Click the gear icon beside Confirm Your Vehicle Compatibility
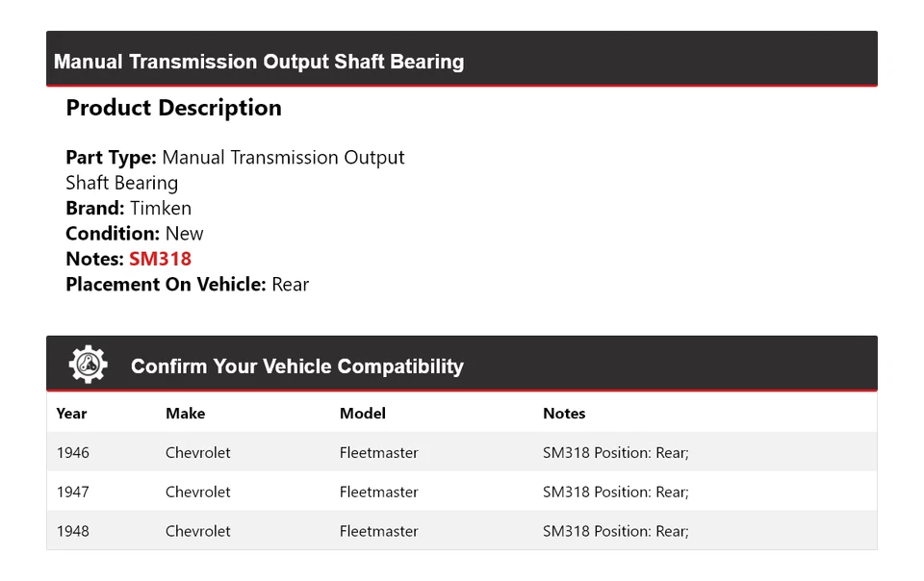The image size is (924, 581). (x=88, y=366)
